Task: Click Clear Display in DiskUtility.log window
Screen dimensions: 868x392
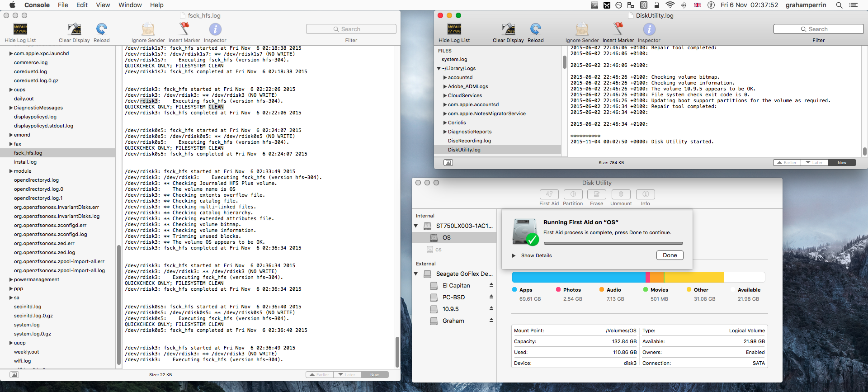Action: (508, 33)
